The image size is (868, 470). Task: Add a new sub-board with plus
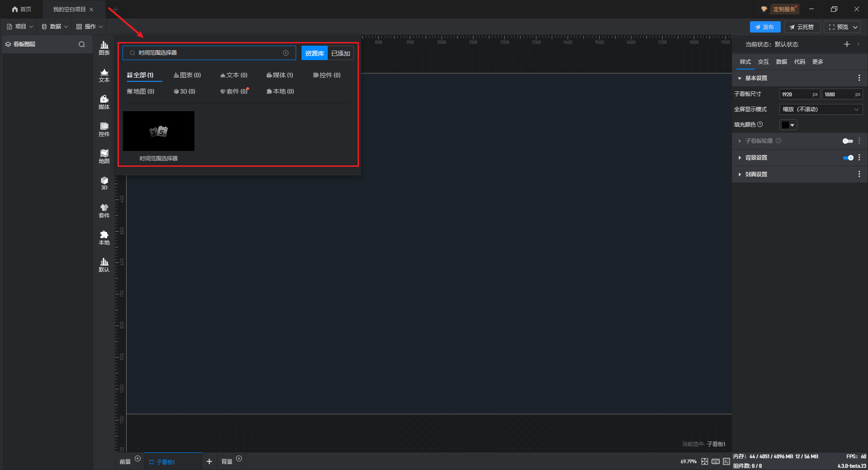[209, 461]
